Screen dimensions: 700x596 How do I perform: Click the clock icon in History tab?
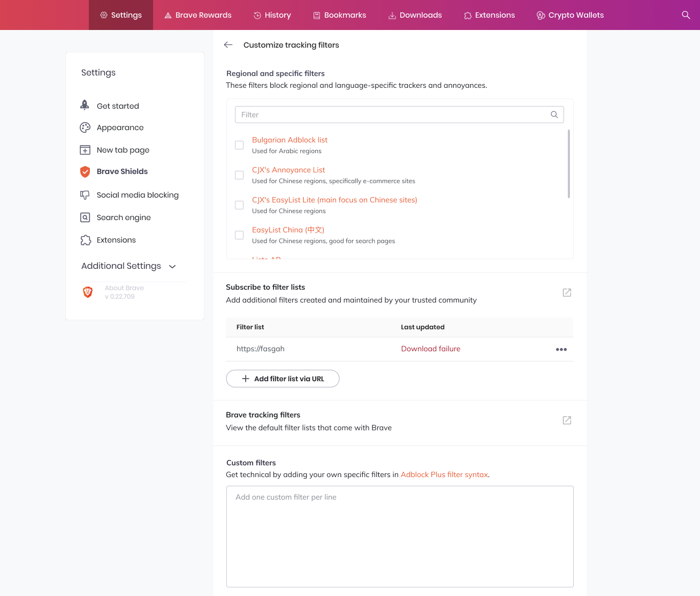257,15
